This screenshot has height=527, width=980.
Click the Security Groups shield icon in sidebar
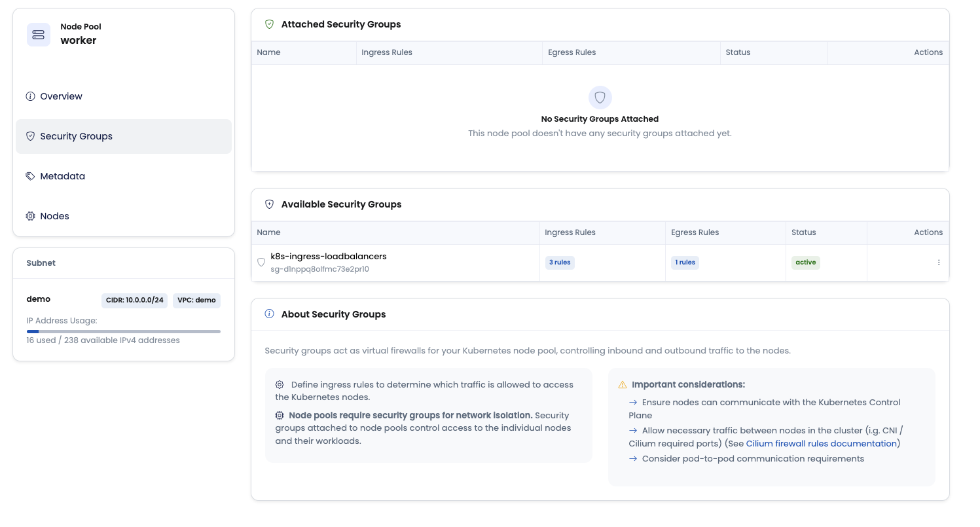coord(30,136)
